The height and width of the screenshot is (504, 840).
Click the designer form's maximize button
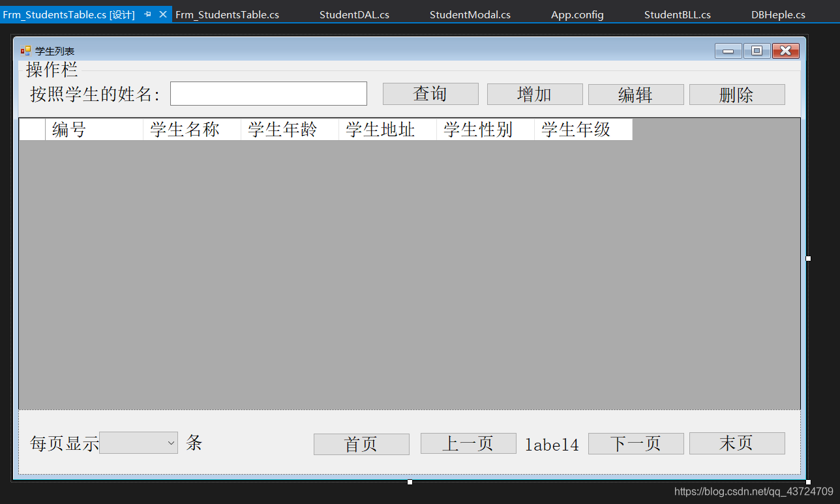[x=757, y=51]
